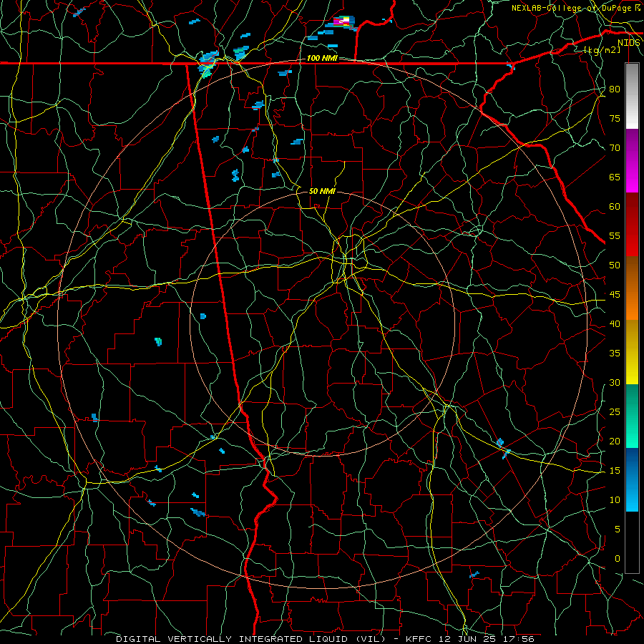Click the 20 value on the color scale

[x=615, y=441]
